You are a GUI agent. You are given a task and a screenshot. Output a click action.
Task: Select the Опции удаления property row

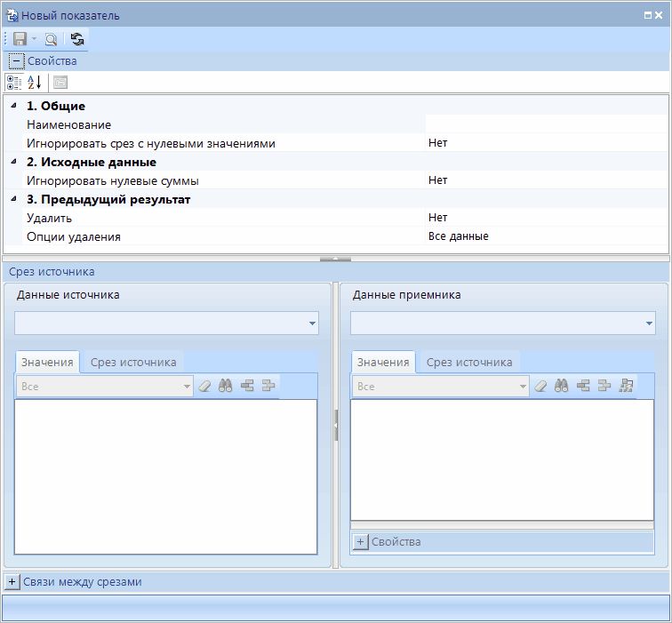[x=222, y=236]
